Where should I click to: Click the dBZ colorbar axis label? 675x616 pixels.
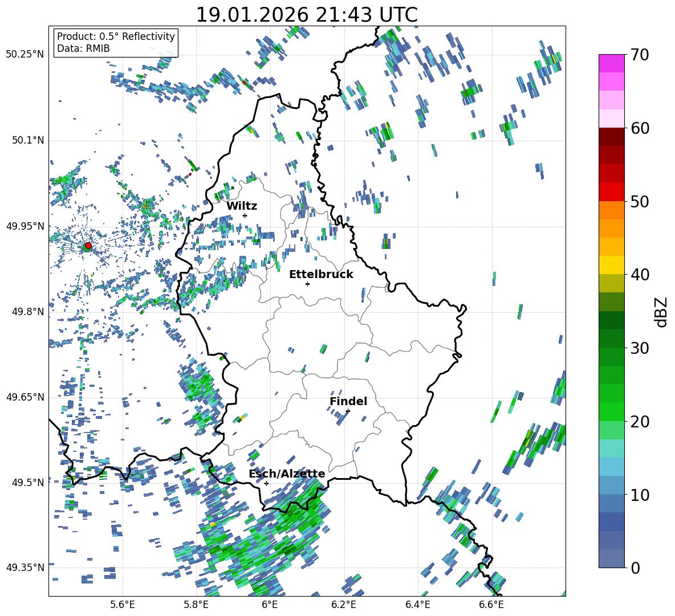point(662,312)
